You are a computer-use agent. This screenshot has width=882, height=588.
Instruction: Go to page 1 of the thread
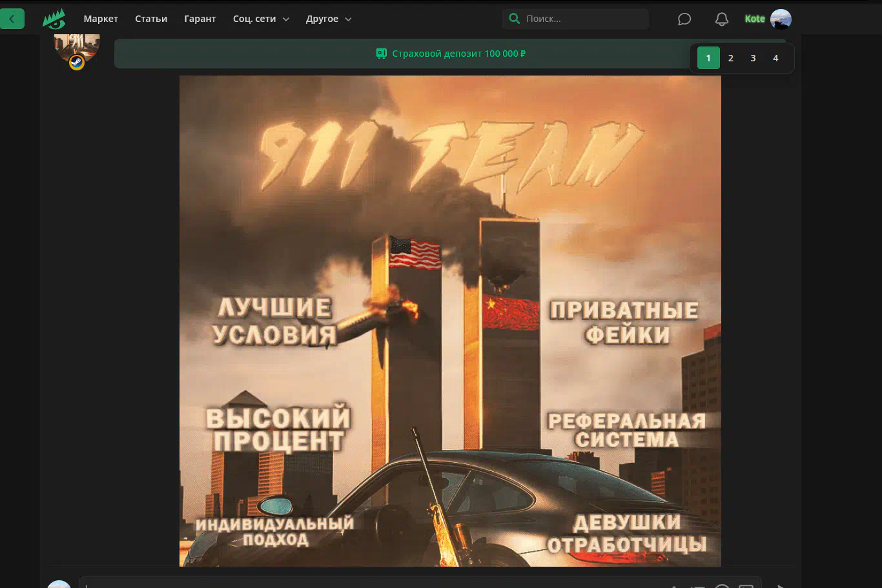tap(708, 58)
